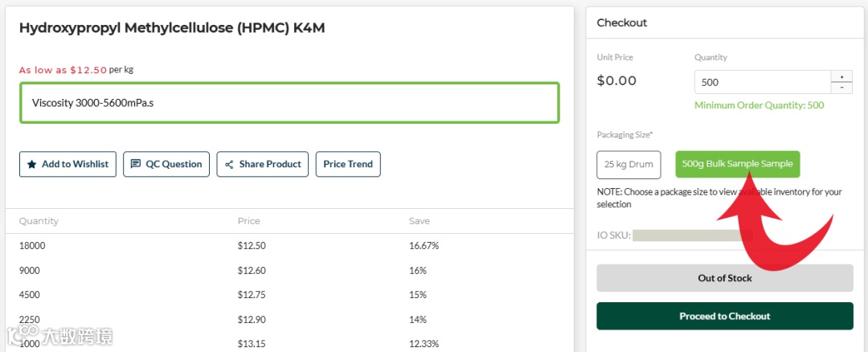Image resolution: width=868 pixels, height=352 pixels.
Task: Click the greyed IO SKU value field
Action: [x=692, y=235]
